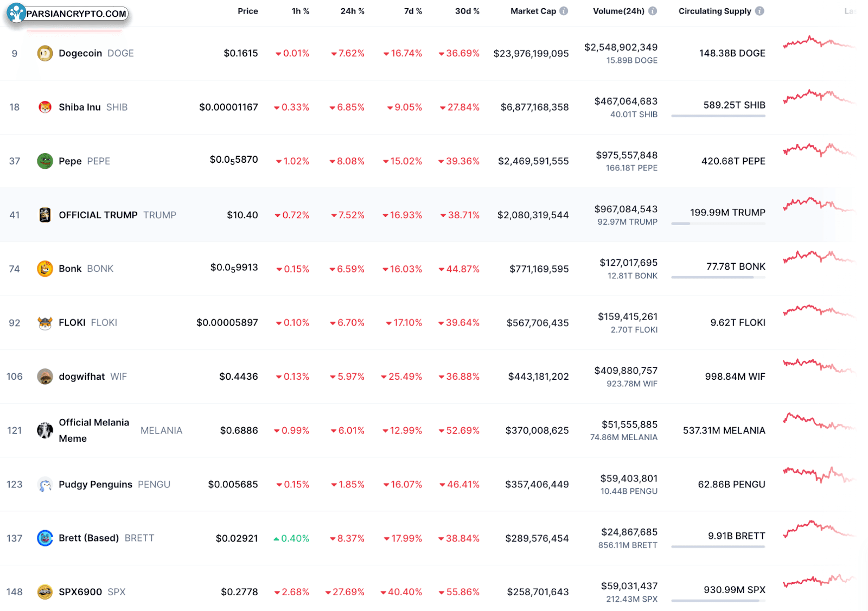The image size is (868, 611).
Task: Open the Official Melania Meme link
Action: click(x=94, y=430)
